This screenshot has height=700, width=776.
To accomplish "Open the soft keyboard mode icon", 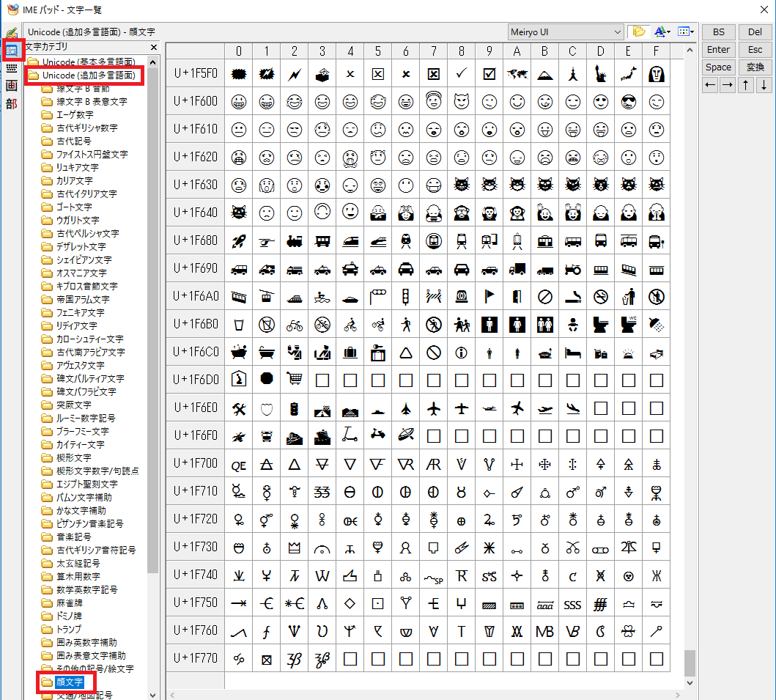I will pos(12,68).
